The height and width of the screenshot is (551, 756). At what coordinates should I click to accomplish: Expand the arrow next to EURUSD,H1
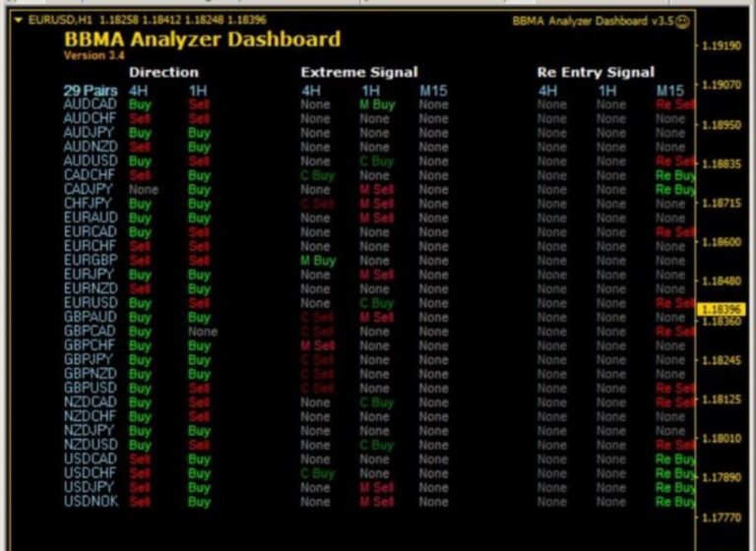coord(18,20)
